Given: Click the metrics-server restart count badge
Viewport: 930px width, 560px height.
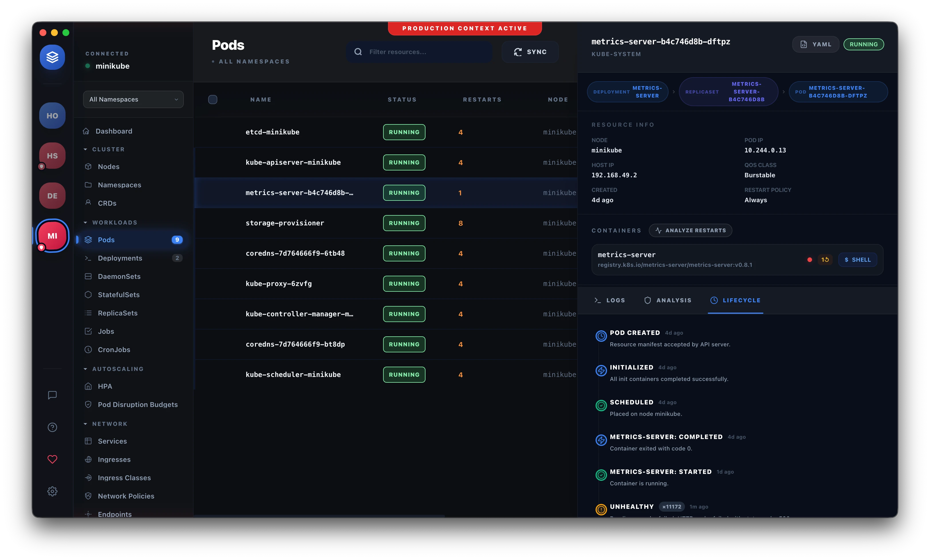Looking at the screenshot, I should 825,259.
